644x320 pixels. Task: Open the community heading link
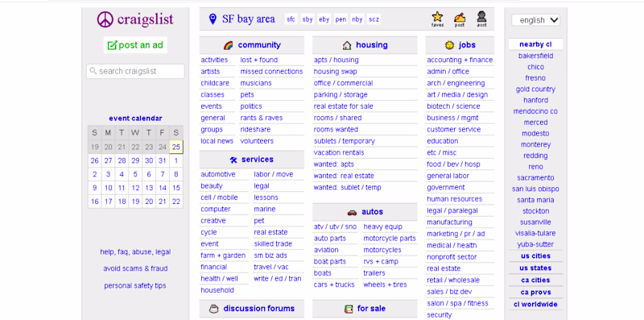coord(259,45)
